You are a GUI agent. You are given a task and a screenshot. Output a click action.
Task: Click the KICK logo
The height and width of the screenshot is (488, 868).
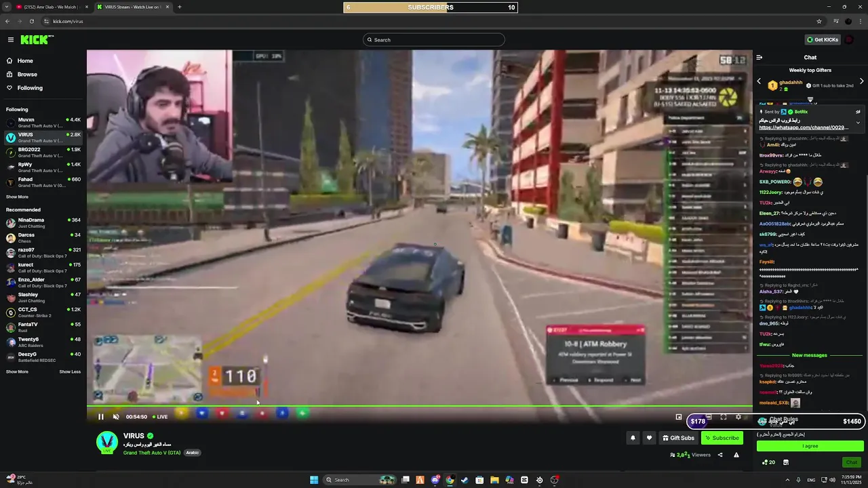click(x=37, y=40)
